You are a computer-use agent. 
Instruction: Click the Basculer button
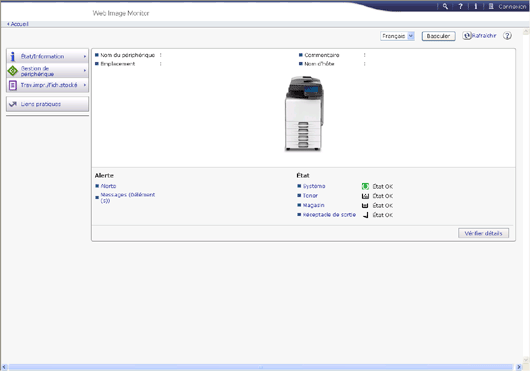tap(438, 36)
